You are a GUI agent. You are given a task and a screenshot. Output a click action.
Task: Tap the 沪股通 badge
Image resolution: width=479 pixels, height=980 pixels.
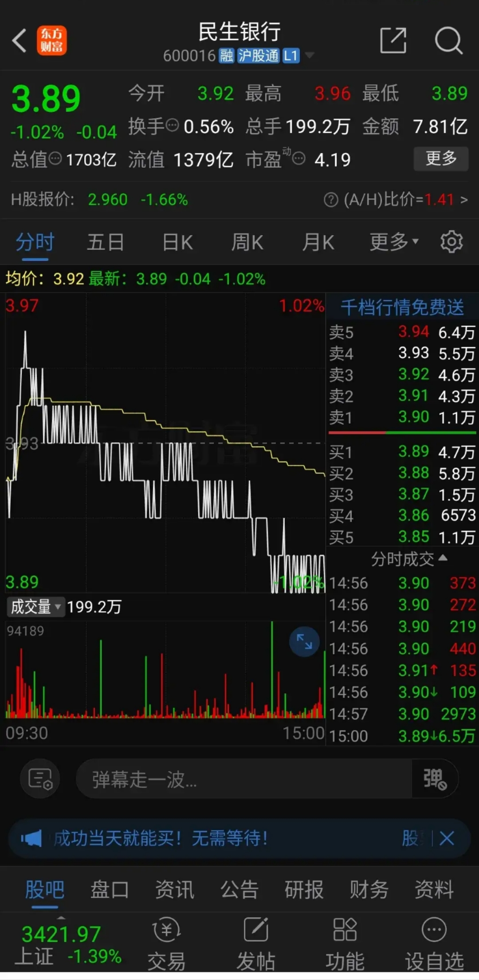click(x=258, y=56)
